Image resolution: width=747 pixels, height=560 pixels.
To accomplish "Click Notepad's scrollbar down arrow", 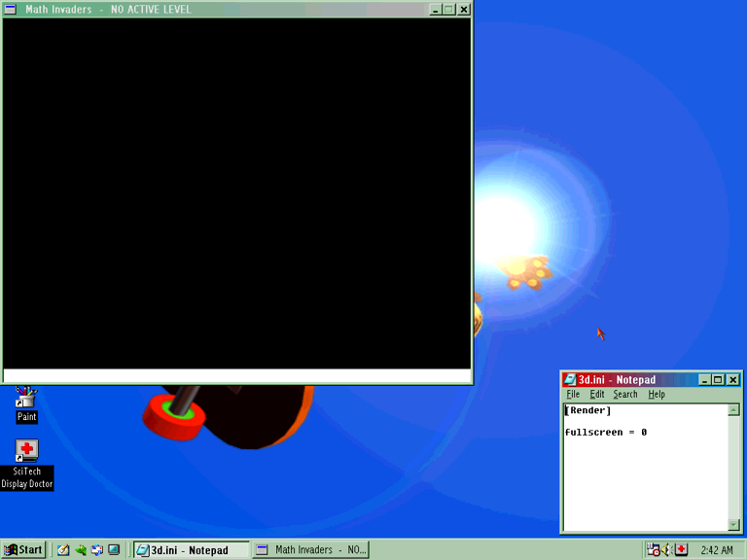I will coord(734,524).
